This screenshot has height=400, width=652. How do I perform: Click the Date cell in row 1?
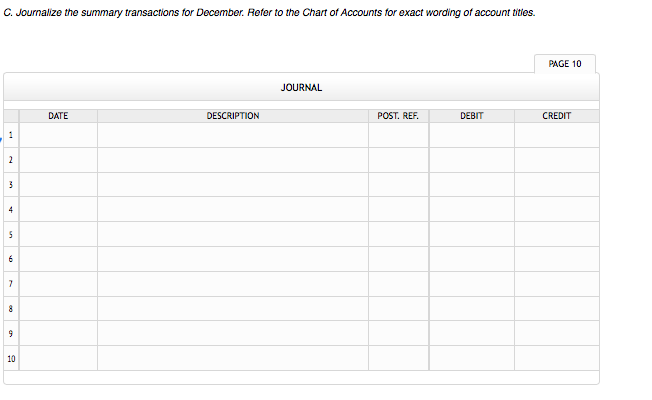point(59,135)
